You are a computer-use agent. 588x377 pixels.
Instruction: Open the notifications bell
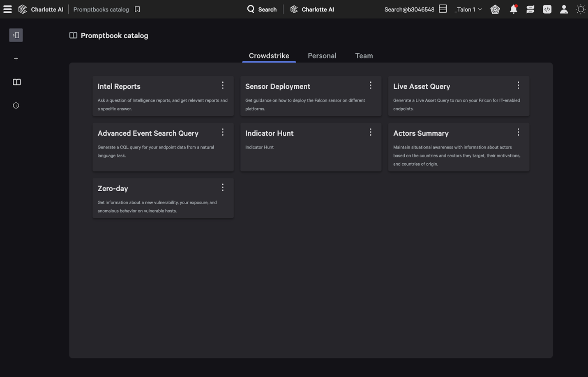(513, 9)
